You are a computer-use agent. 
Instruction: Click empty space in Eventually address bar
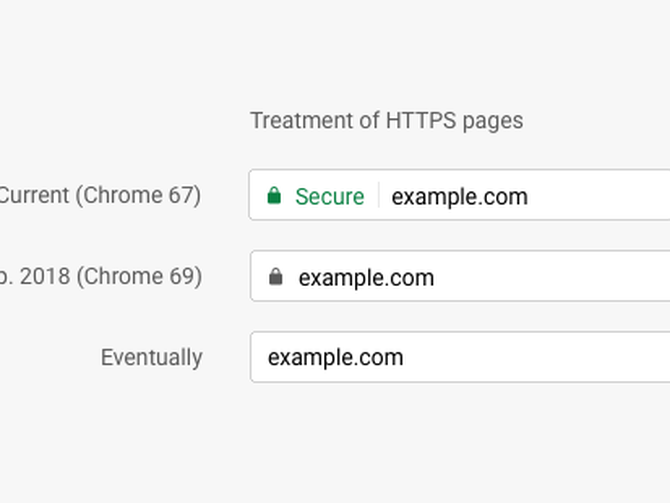536,357
